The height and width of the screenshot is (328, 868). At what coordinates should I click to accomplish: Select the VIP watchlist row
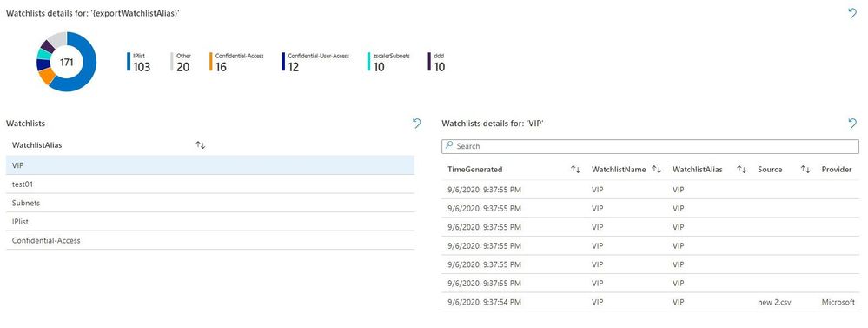tap(209, 165)
